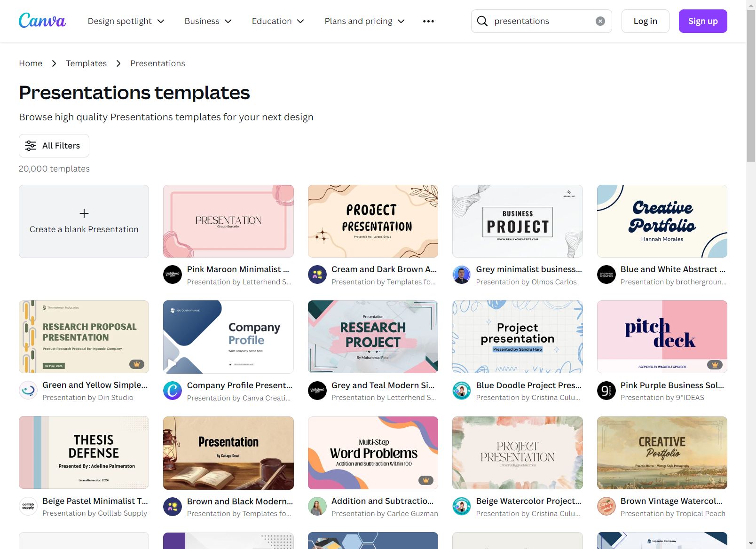Click Letterhend avatar beside Grey and Teal Modern
The width and height of the screenshot is (756, 549).
(317, 391)
